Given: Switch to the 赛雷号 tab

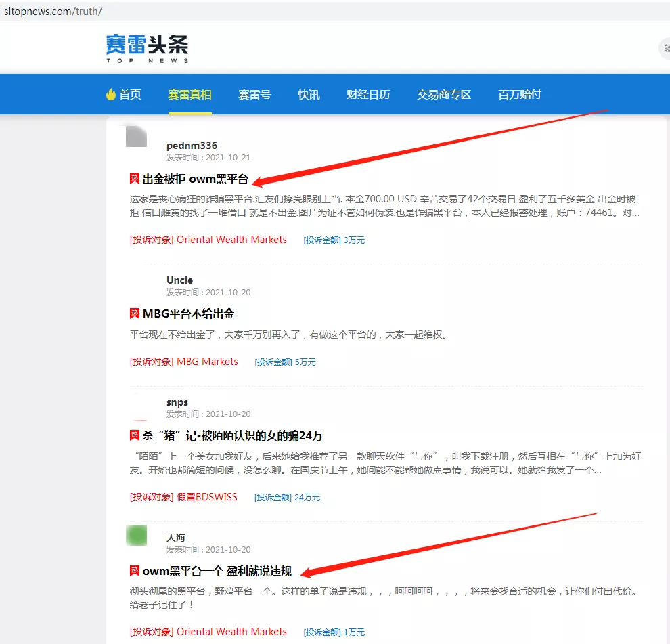Looking at the screenshot, I should click(254, 95).
